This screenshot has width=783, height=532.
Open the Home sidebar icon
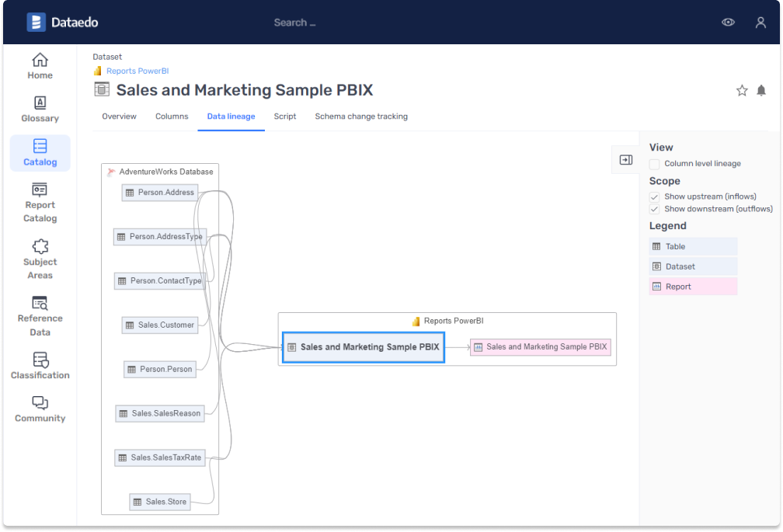click(x=40, y=61)
